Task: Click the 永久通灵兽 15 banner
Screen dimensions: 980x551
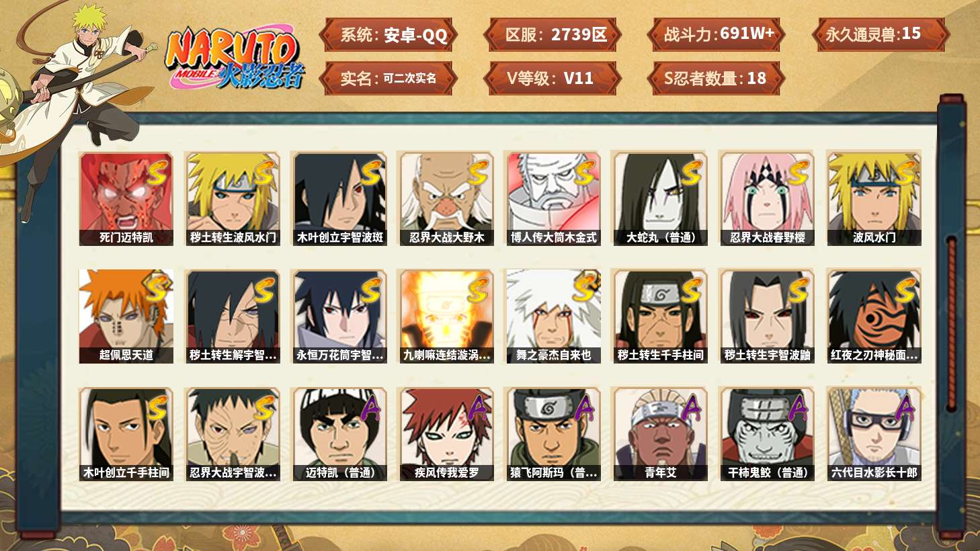Action: [881, 34]
